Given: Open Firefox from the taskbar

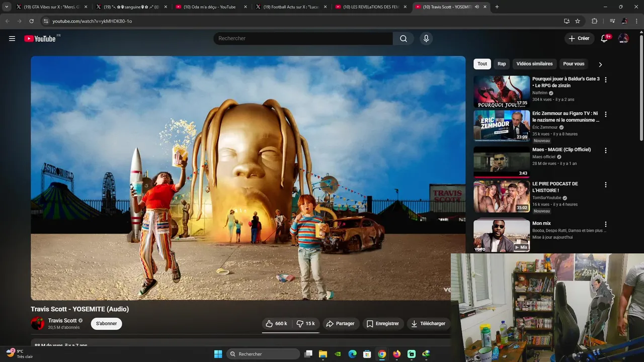Looking at the screenshot, I should tap(397, 354).
